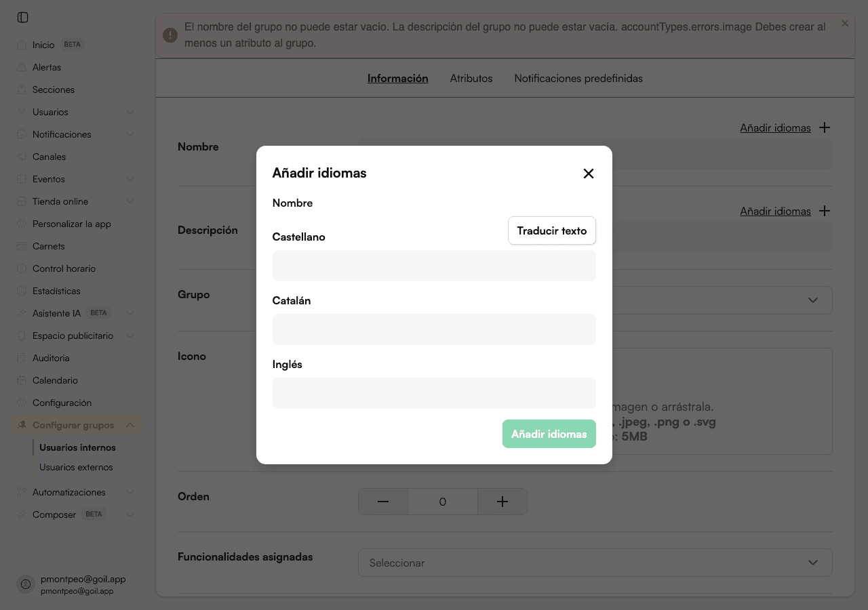Click the Alertas bell icon
The height and width of the screenshot is (610, 868).
tap(22, 67)
